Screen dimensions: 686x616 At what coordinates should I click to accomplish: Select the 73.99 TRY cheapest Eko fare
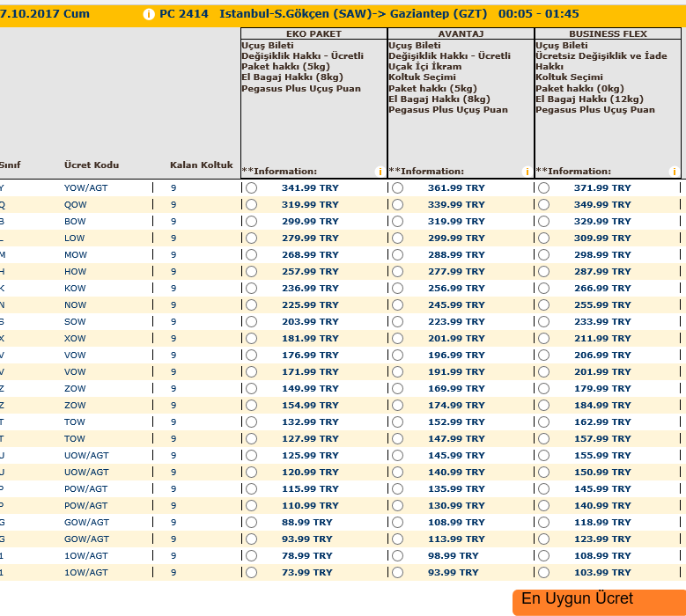click(252, 573)
